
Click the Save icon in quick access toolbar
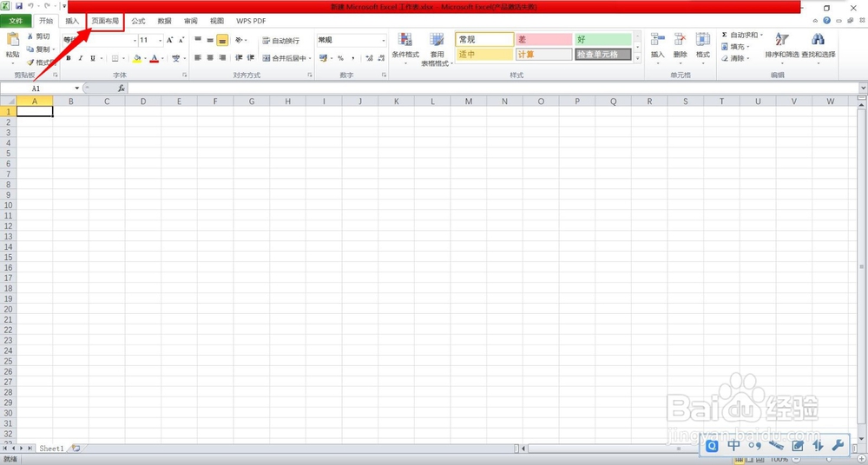(x=19, y=7)
